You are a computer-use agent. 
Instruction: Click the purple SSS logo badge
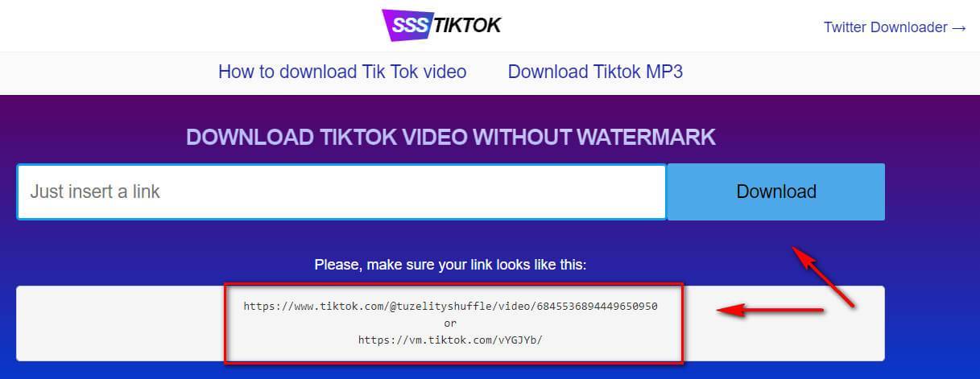[407, 25]
